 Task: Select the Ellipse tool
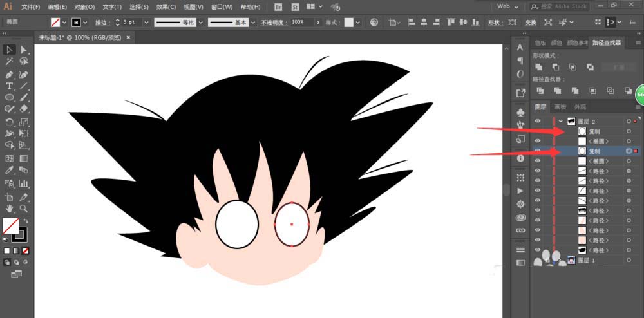pyautogui.click(x=10, y=98)
